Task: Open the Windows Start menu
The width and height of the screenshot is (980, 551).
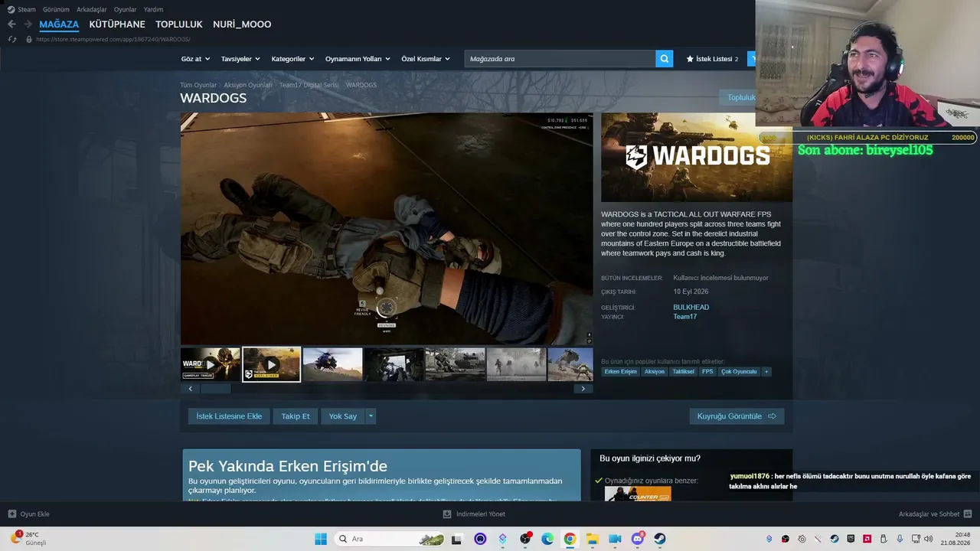Action: point(321,539)
